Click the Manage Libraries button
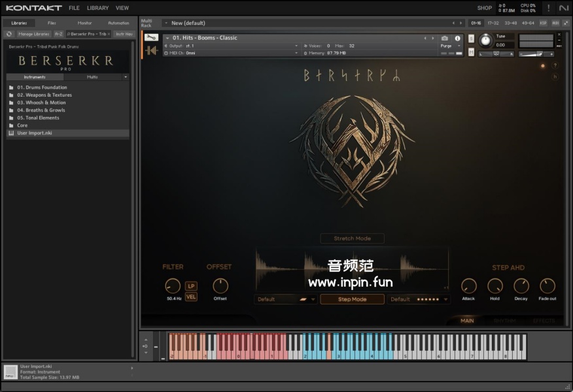 pos(33,33)
